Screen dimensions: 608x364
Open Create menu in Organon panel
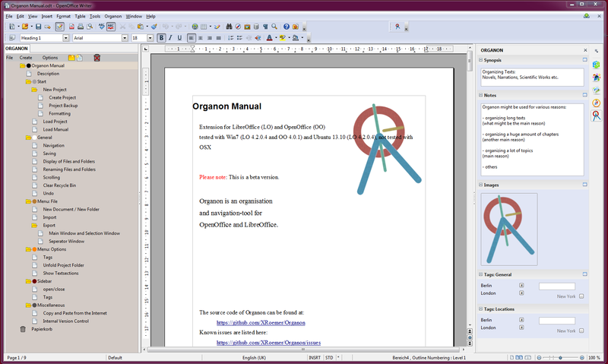26,58
